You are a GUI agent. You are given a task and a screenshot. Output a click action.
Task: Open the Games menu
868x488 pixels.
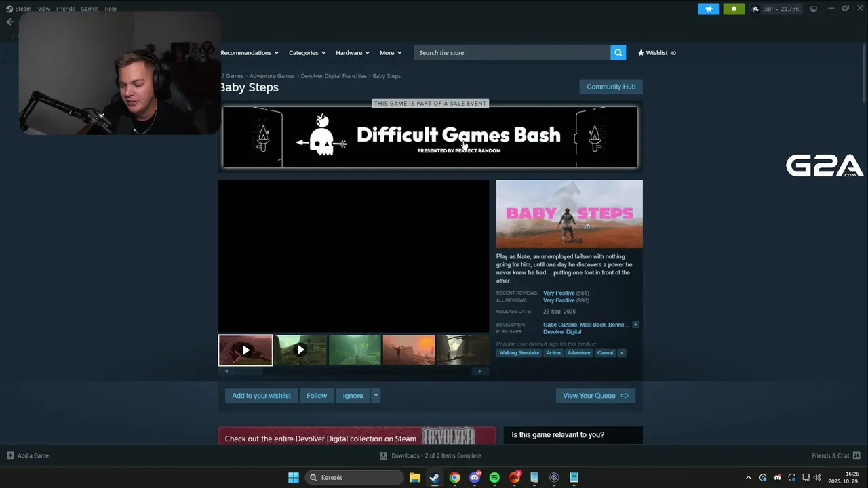click(x=90, y=9)
